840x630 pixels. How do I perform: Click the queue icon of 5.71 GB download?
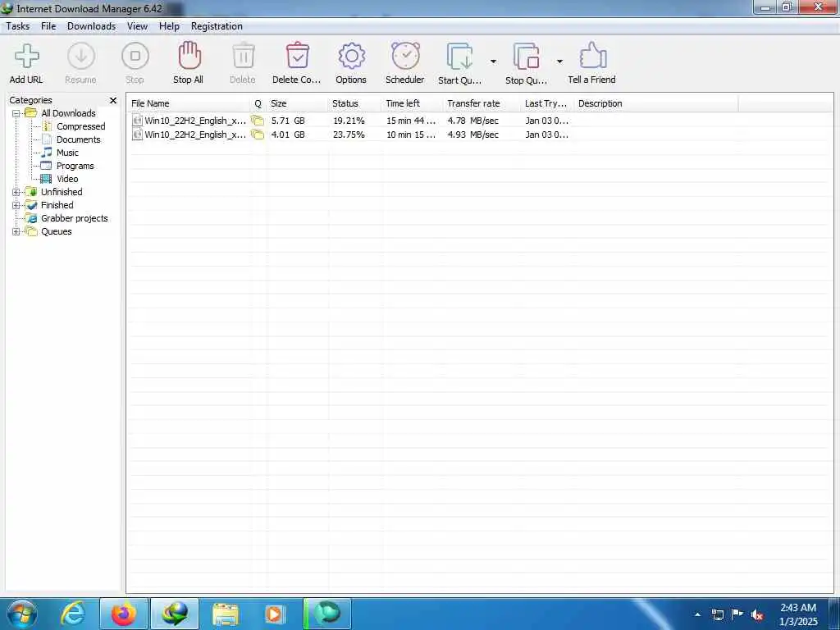point(258,121)
